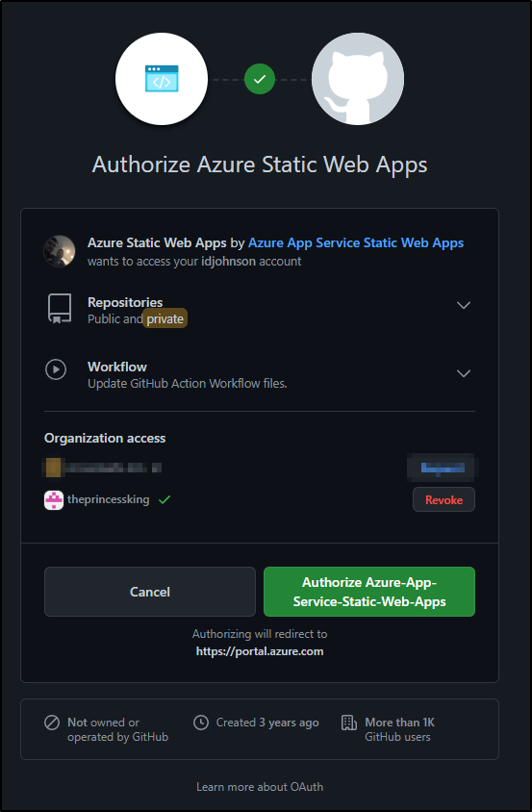Authorize Azure-App-Service-Static-Web-Apps
The width and height of the screenshot is (532, 812).
(x=369, y=592)
